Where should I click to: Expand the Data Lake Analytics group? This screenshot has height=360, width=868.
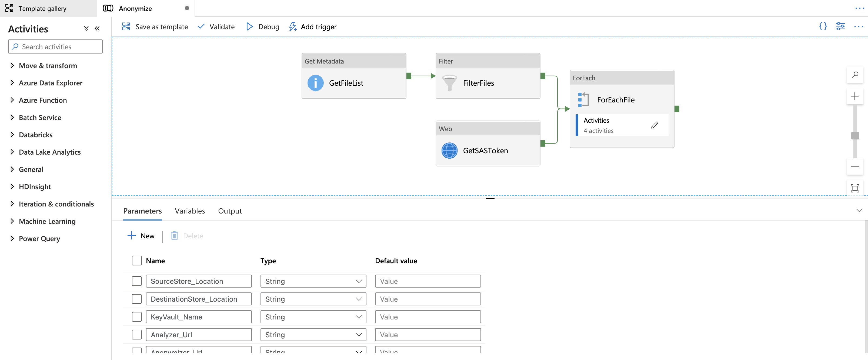click(12, 152)
